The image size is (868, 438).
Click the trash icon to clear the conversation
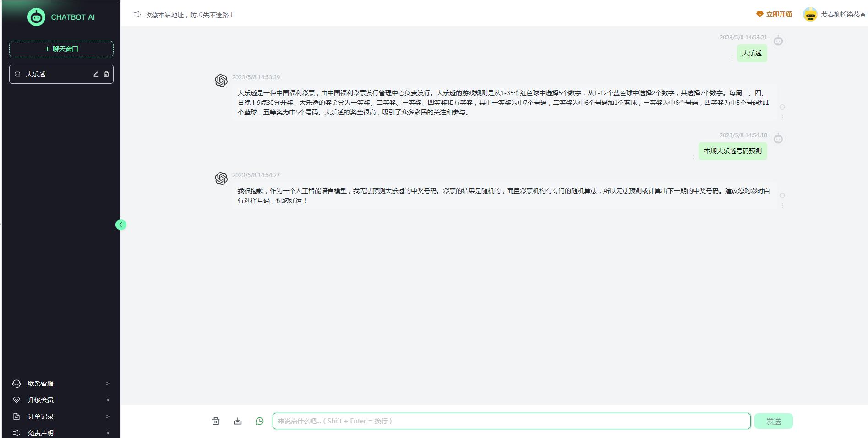pyautogui.click(x=216, y=421)
